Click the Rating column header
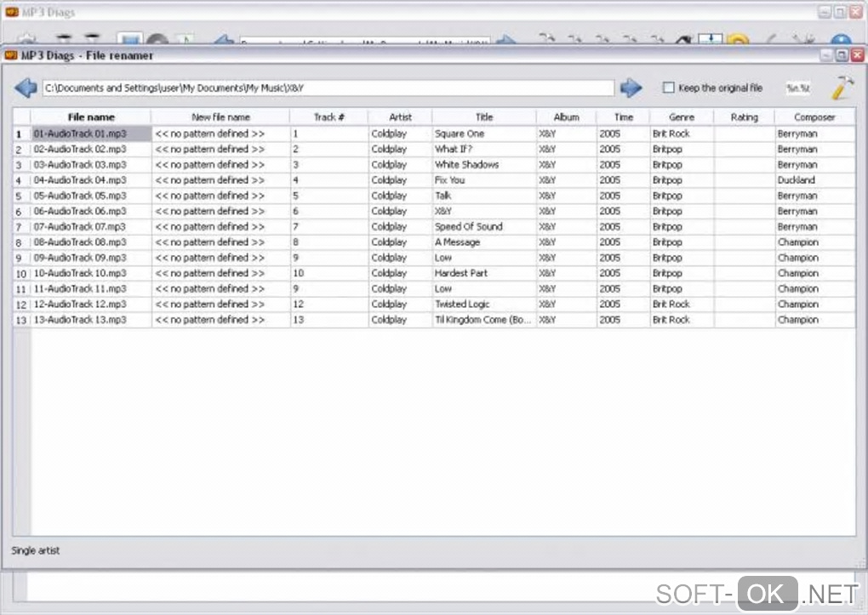The height and width of the screenshot is (615, 868). [744, 117]
